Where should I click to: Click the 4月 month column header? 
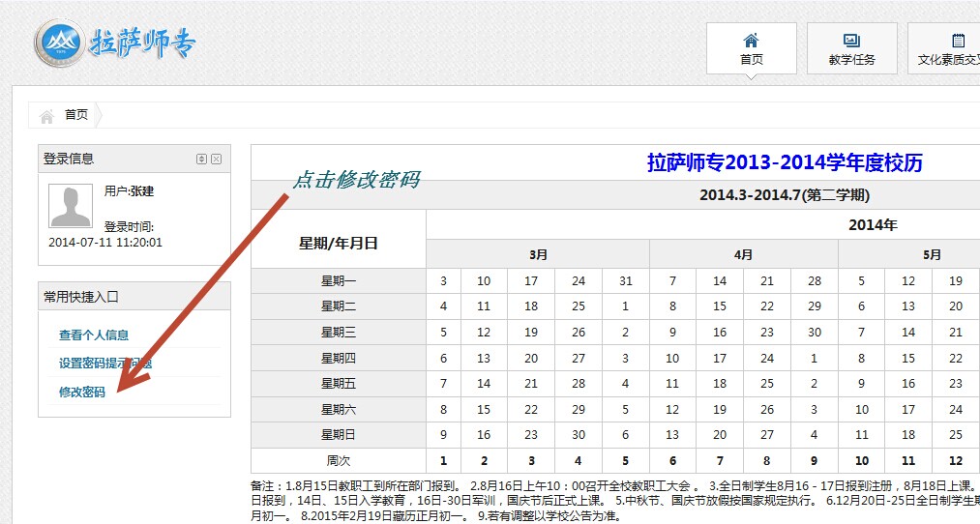point(743,255)
